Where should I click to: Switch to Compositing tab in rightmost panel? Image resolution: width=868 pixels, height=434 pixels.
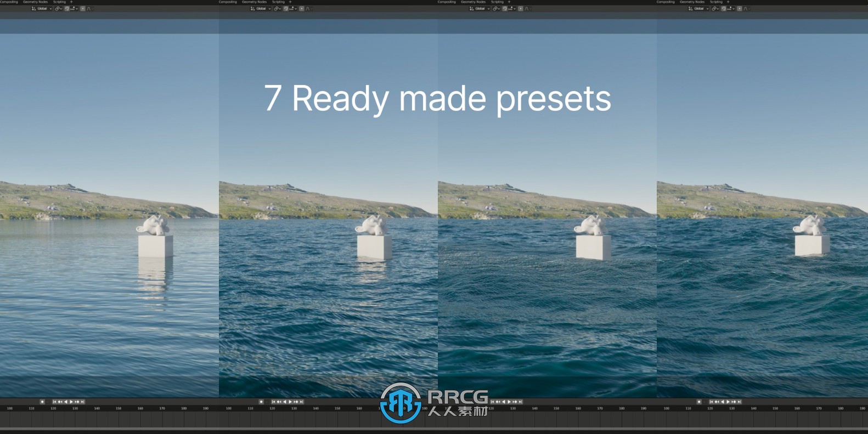666,2
